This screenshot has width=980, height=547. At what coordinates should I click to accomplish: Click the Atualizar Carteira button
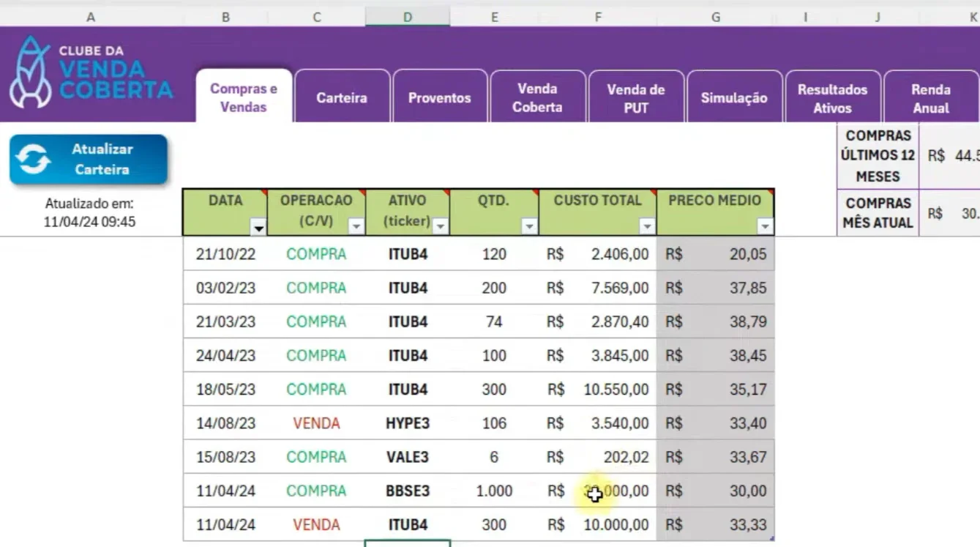[x=89, y=159]
